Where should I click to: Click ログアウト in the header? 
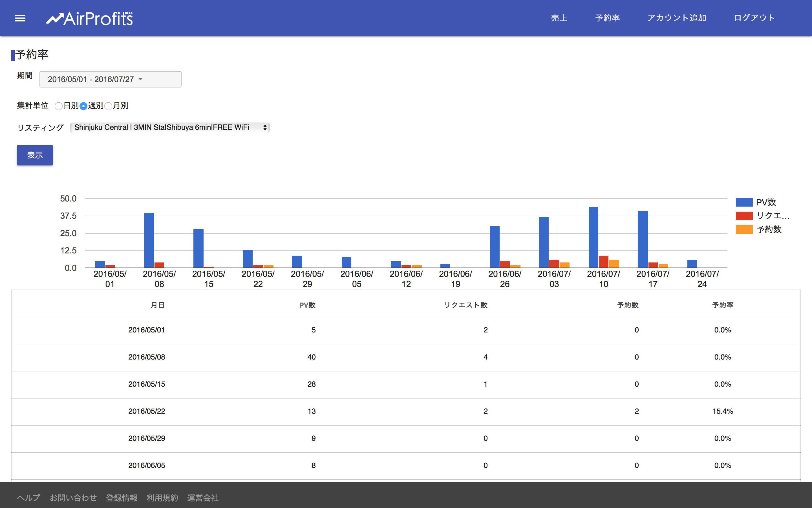(x=754, y=18)
